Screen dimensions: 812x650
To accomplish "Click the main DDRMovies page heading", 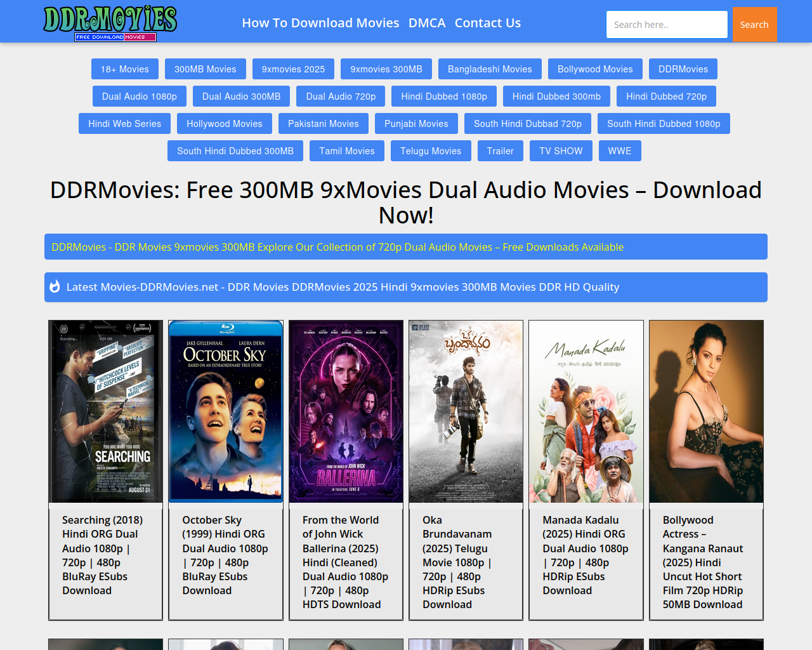I will click(x=406, y=202).
